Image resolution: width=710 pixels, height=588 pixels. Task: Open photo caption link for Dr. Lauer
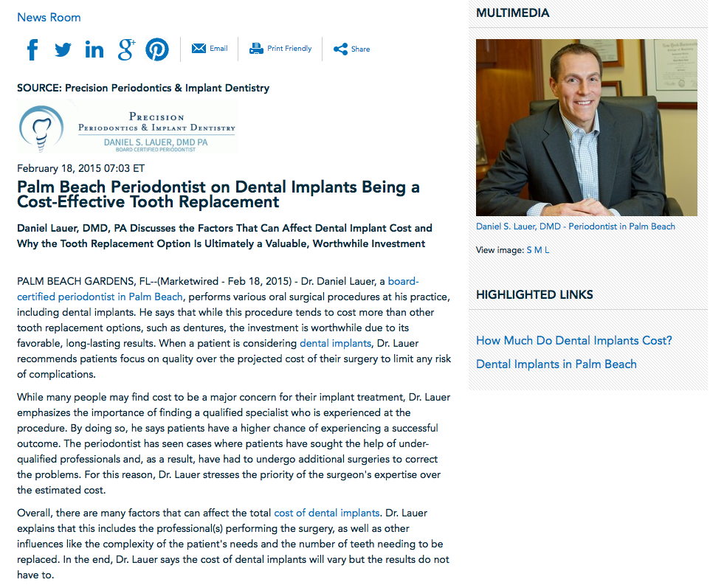point(576,226)
